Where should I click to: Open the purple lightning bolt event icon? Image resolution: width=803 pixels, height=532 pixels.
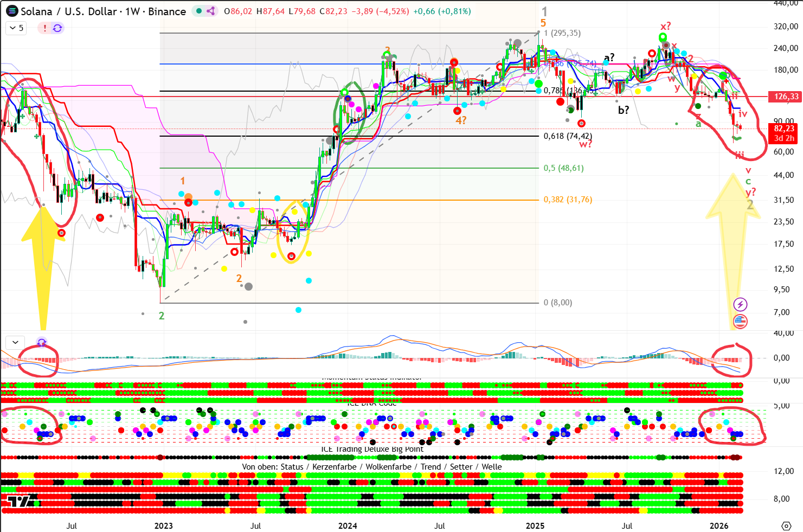pos(740,304)
